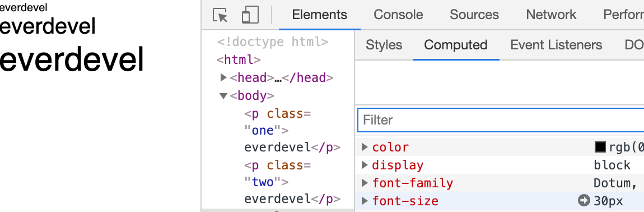Focus the Filter input field
The height and width of the screenshot is (212, 644).
point(501,120)
